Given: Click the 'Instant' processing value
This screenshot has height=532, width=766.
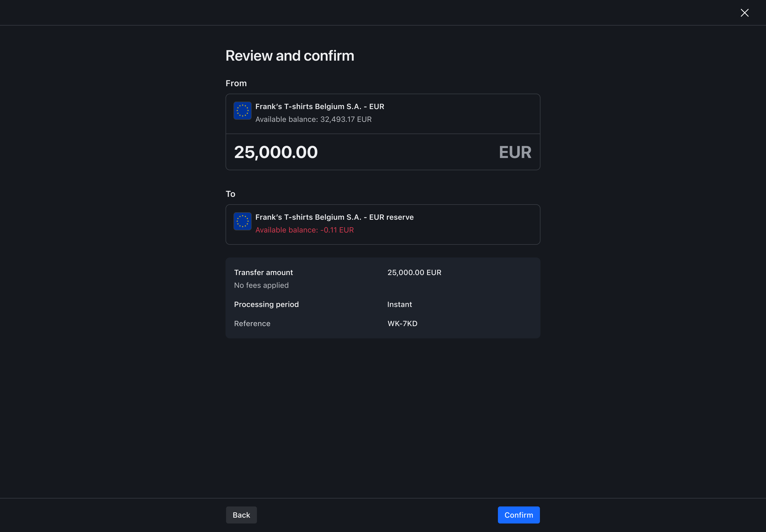Looking at the screenshot, I should coord(400,304).
